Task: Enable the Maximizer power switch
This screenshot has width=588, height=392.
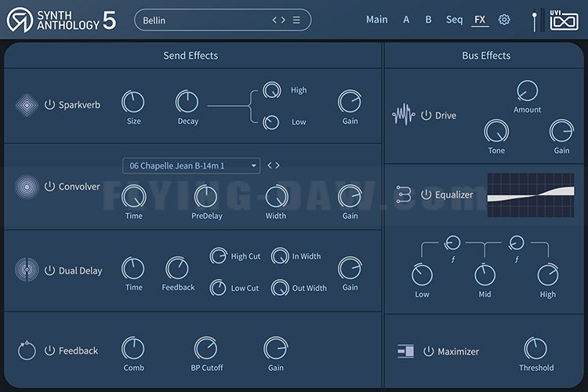Action: (428, 351)
